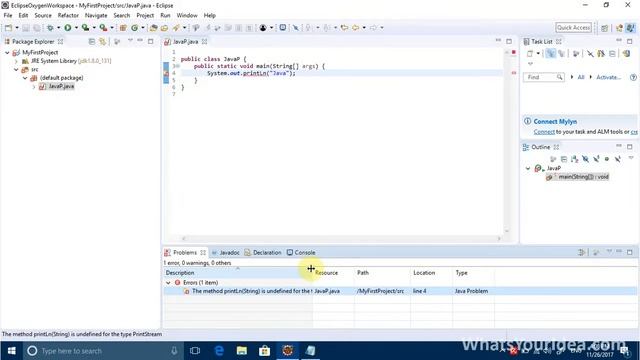Expand the JavaP.java tree node

point(34,87)
